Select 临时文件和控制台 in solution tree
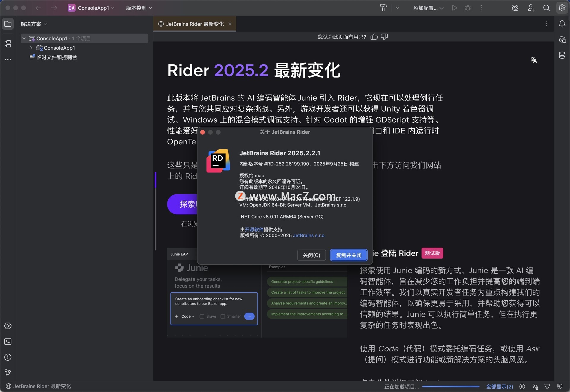The width and height of the screenshot is (570, 392). [56, 57]
